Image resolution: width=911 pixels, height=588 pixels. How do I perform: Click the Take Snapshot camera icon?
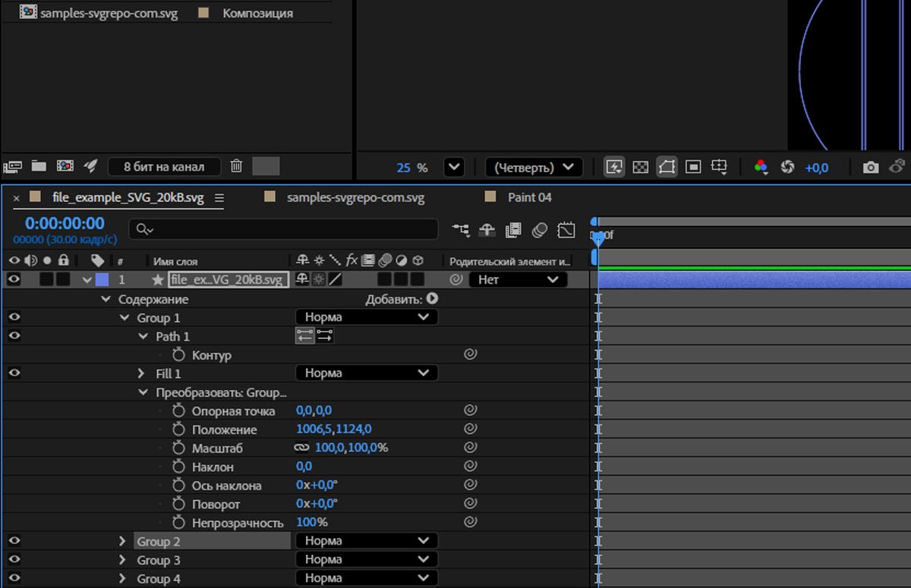pos(871,167)
